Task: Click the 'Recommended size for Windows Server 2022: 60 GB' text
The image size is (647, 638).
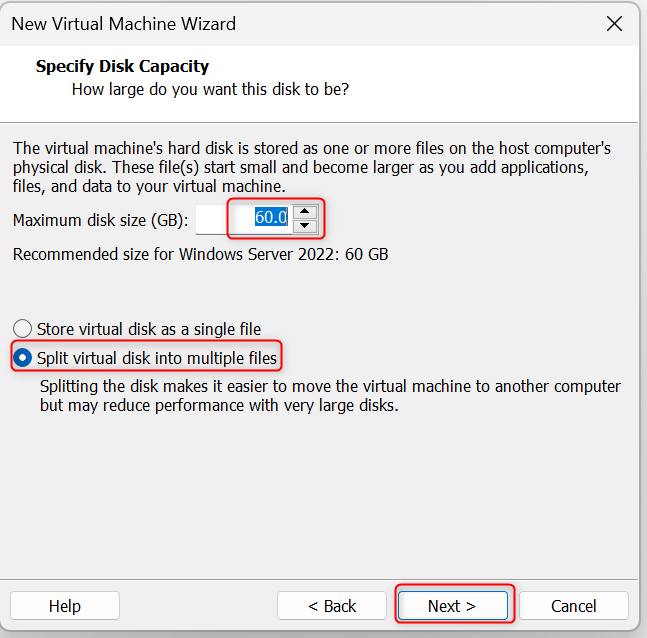Action: [x=201, y=254]
